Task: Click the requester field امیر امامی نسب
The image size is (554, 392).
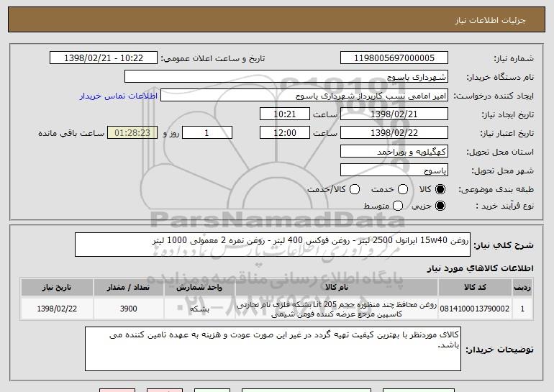Action: tap(304, 96)
